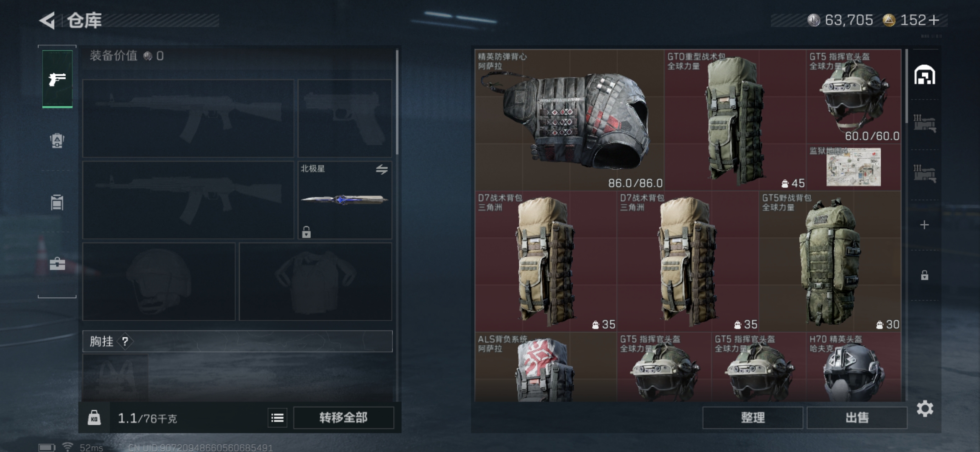The image size is (980, 452).
Task: Add a new stash slot with plus icon
Action: 925,225
